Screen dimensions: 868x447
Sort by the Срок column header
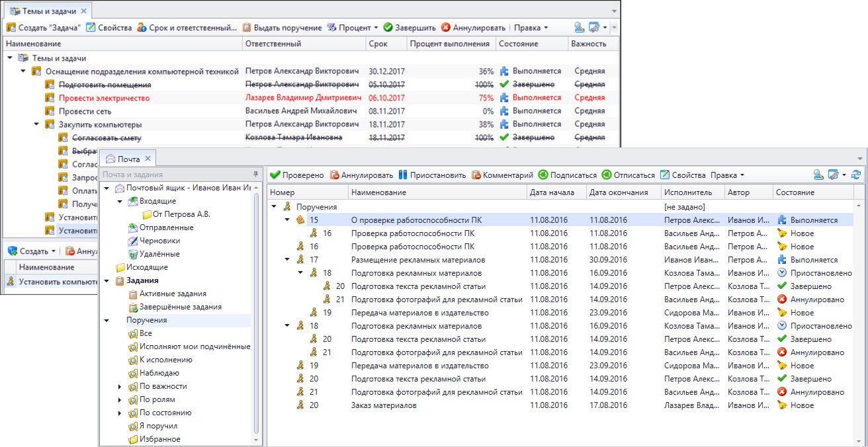[385, 44]
